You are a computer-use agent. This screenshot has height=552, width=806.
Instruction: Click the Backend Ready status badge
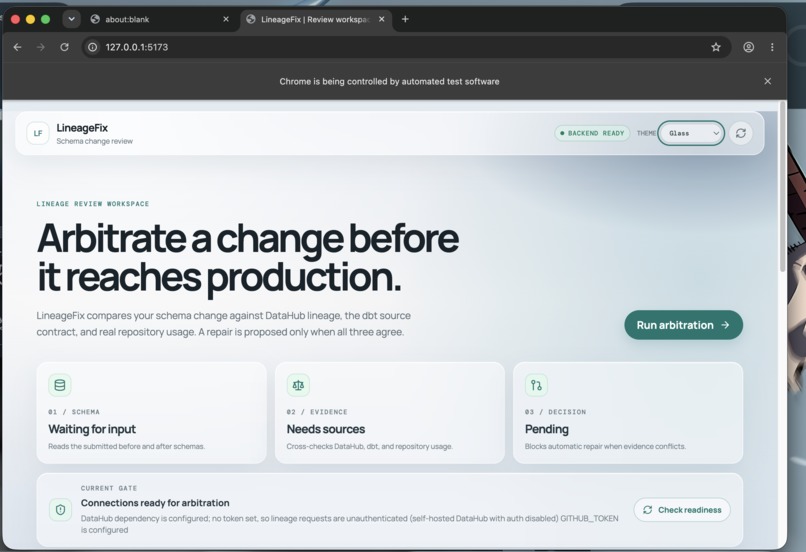(x=592, y=133)
